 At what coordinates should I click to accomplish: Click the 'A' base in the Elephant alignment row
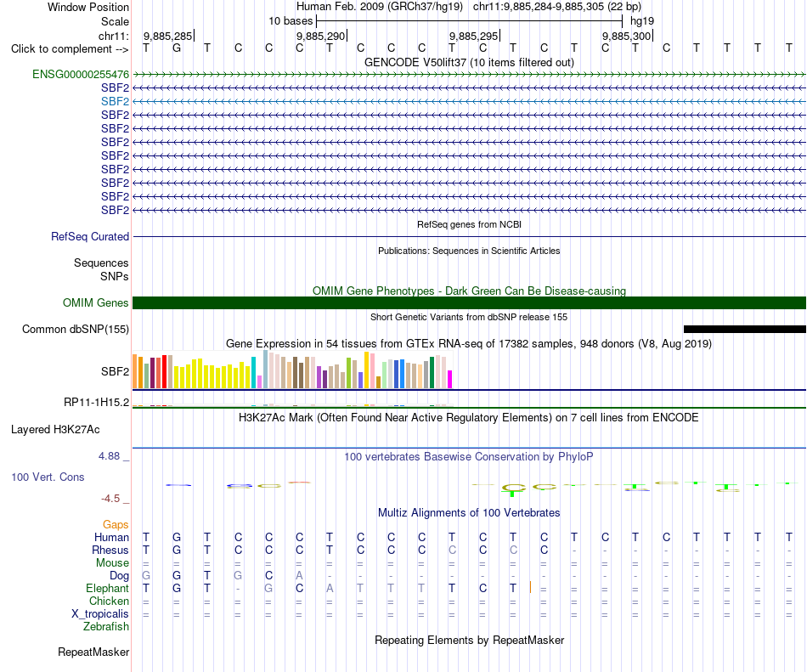click(330, 588)
